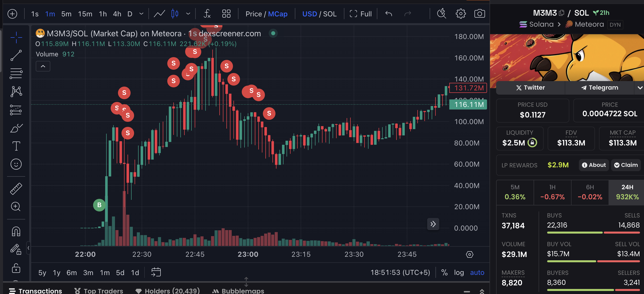The height and width of the screenshot is (294, 644).
Task: Select the trend line drawing tool
Action: [16, 55]
